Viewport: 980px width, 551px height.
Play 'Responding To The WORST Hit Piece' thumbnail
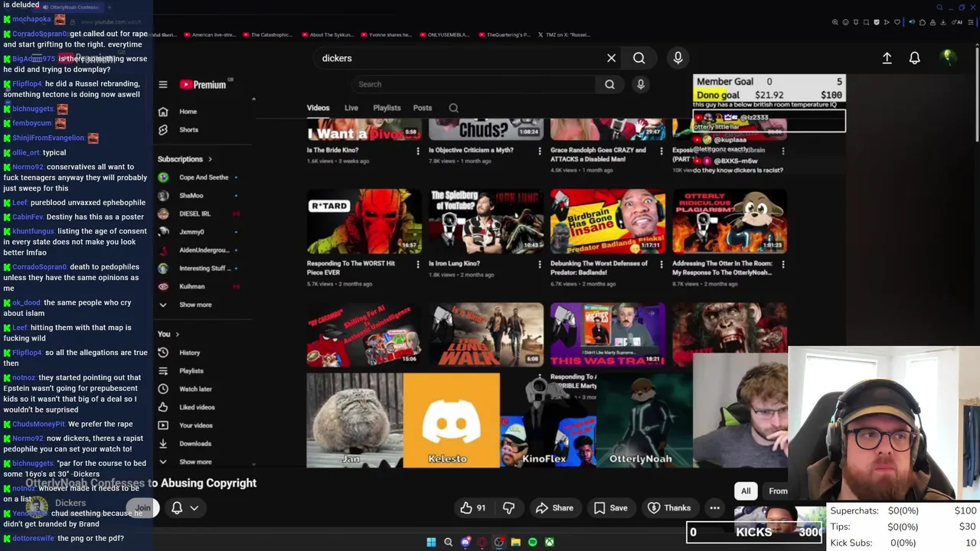pyautogui.click(x=364, y=221)
